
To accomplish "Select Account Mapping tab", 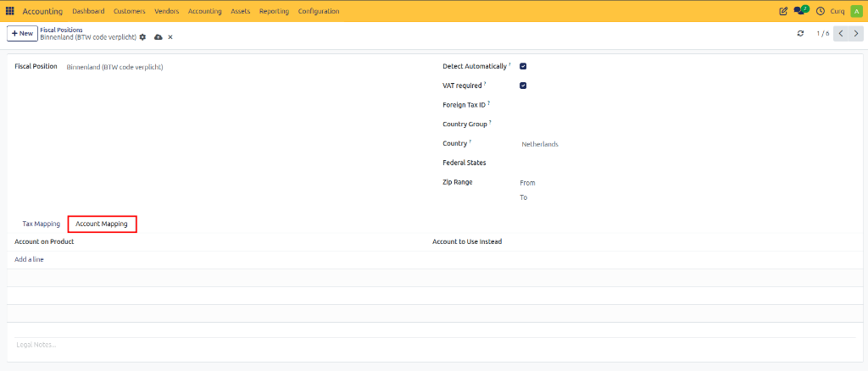I will tap(102, 224).
